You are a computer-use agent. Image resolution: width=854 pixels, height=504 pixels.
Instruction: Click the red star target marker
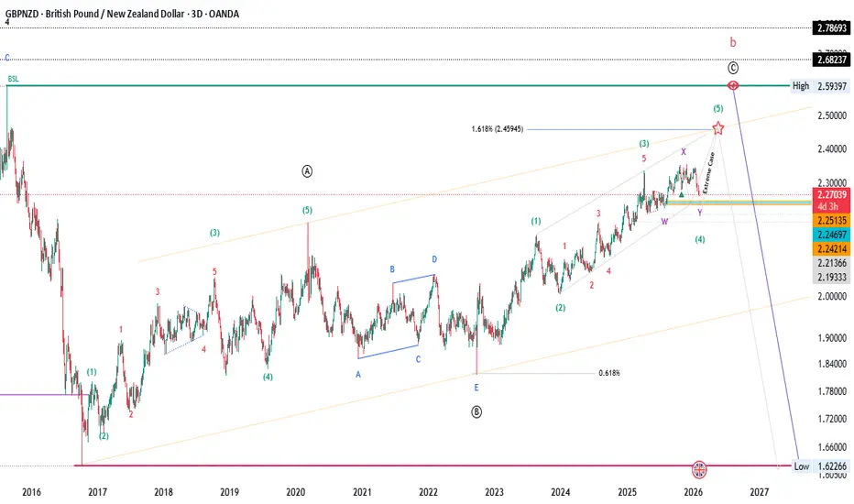[717, 128]
